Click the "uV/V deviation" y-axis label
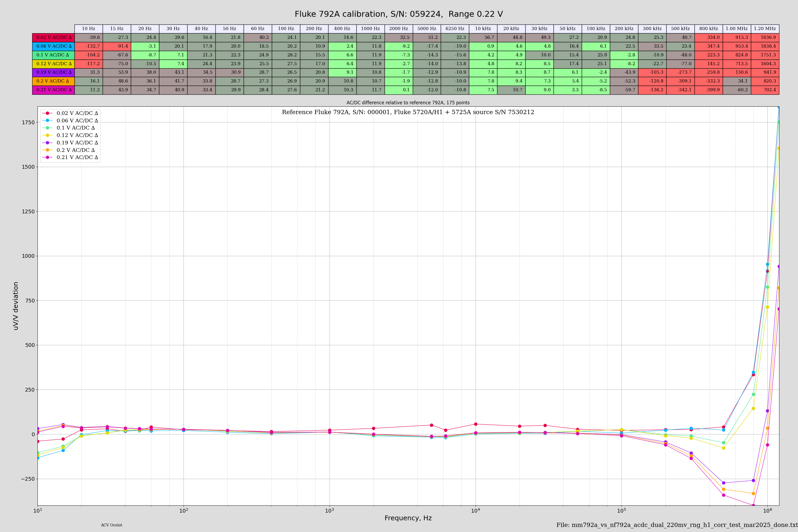This screenshot has width=798, height=532. pyautogui.click(x=16, y=306)
